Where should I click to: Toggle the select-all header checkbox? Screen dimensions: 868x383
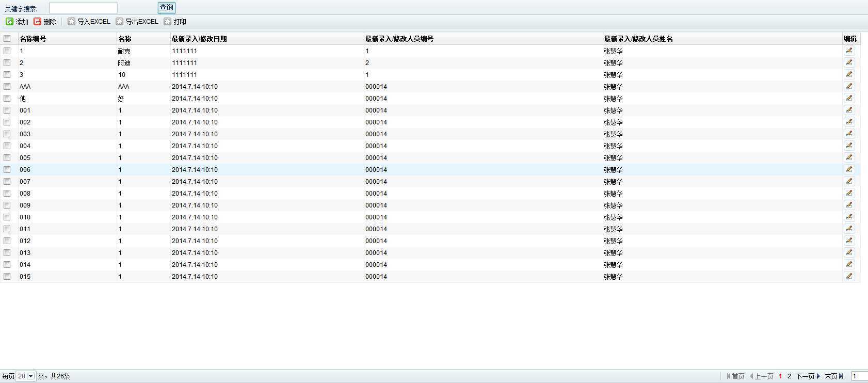(7, 39)
